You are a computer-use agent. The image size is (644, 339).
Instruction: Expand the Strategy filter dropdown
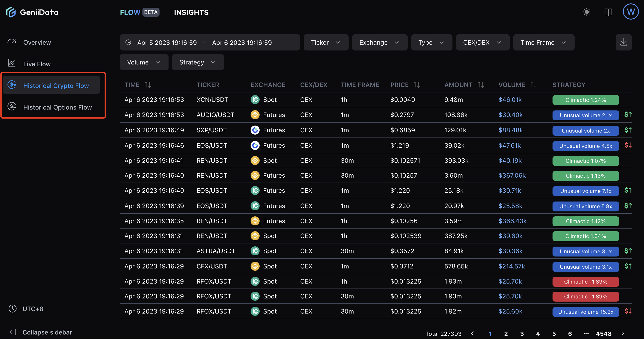(197, 62)
